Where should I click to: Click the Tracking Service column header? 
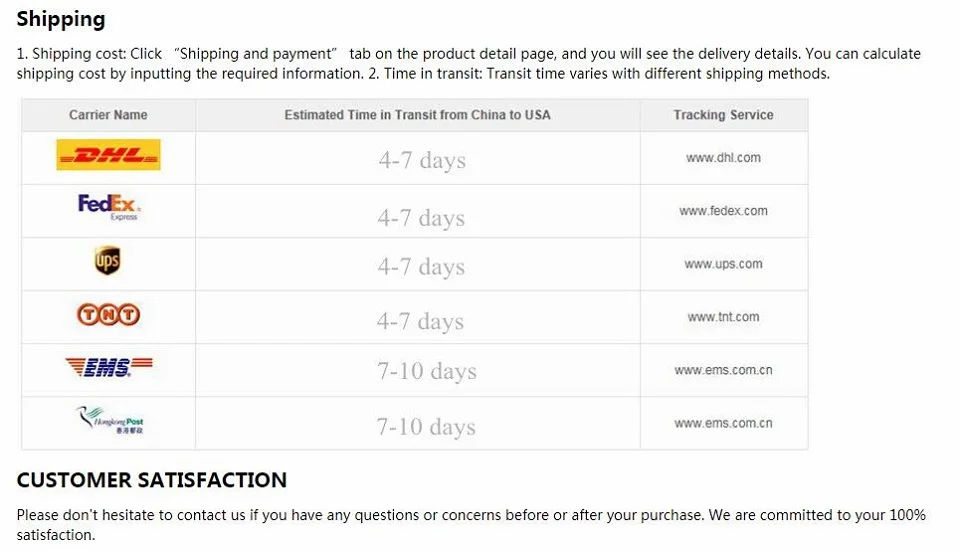723,115
